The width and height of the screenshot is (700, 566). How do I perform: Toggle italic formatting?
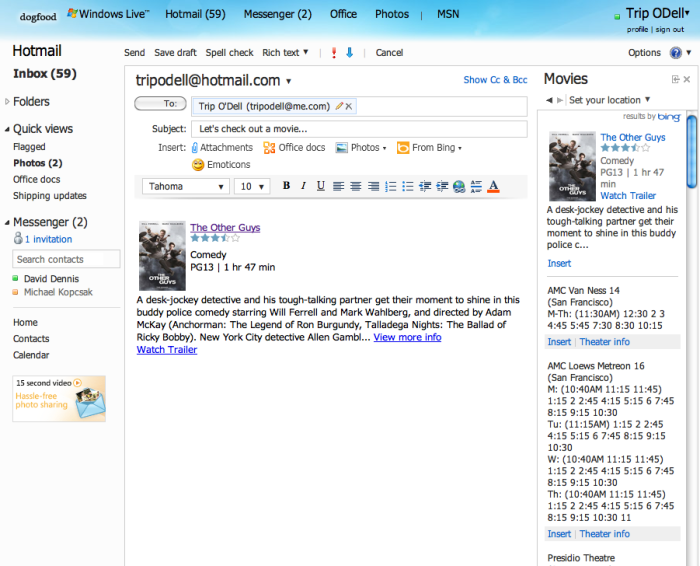click(304, 186)
